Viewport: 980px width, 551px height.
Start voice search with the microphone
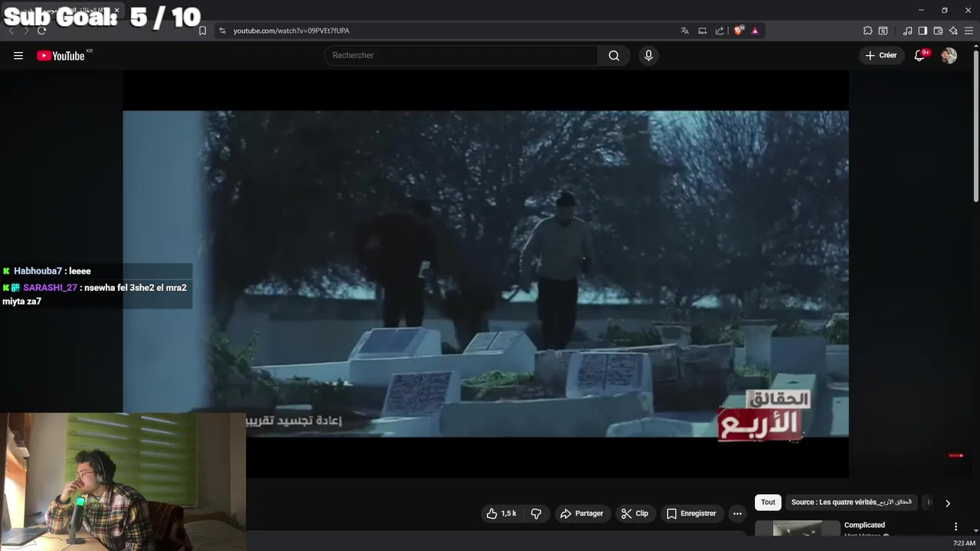pyautogui.click(x=648, y=55)
